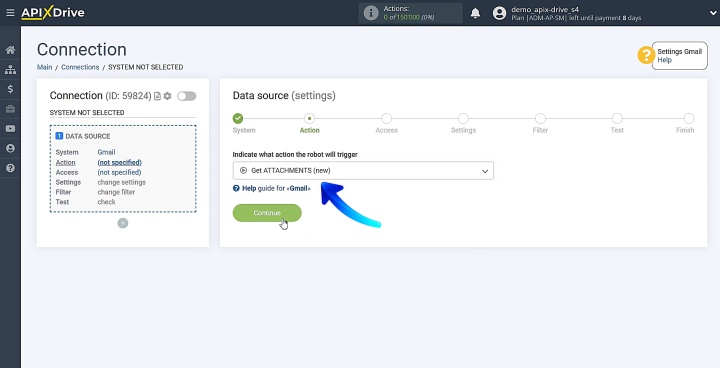Select the Test step
The image size is (720, 368).
pos(617,119)
